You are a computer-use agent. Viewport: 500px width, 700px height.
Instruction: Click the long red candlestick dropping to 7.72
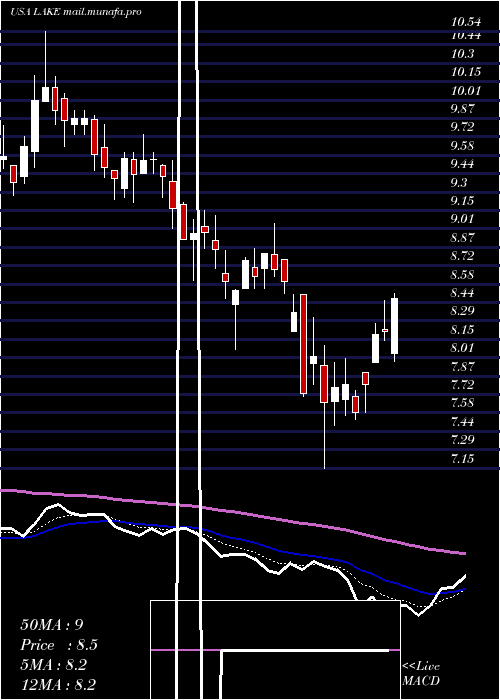pyautogui.click(x=304, y=344)
